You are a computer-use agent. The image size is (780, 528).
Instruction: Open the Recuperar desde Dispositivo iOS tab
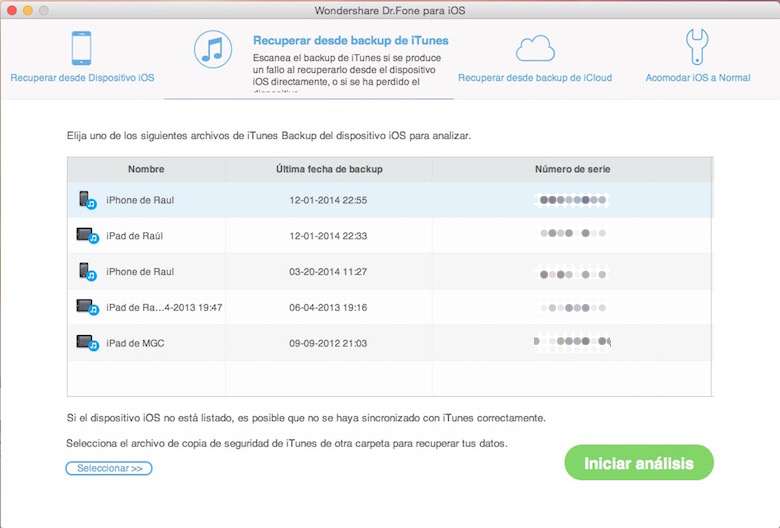pos(82,78)
